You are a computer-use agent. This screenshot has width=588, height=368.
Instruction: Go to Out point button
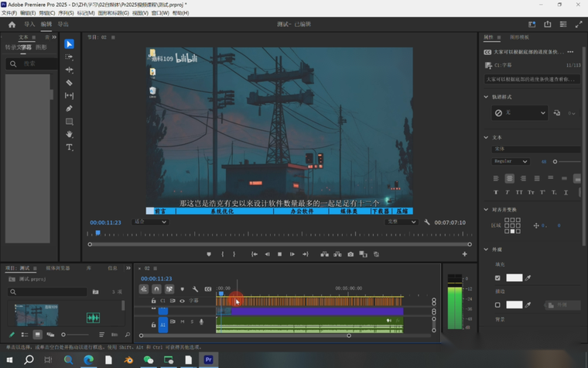coord(306,254)
